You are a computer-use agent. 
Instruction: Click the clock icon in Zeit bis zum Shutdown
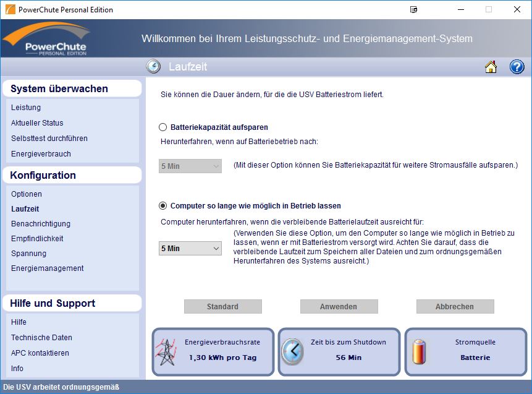tap(292, 352)
